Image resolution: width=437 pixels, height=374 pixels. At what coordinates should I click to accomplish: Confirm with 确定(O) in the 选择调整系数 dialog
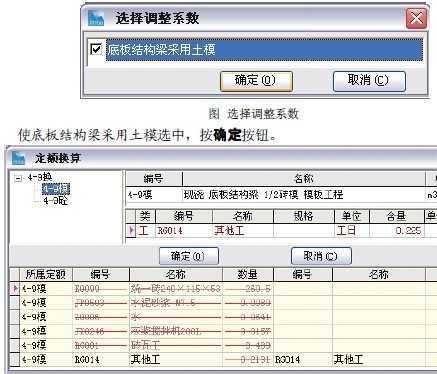(256, 81)
